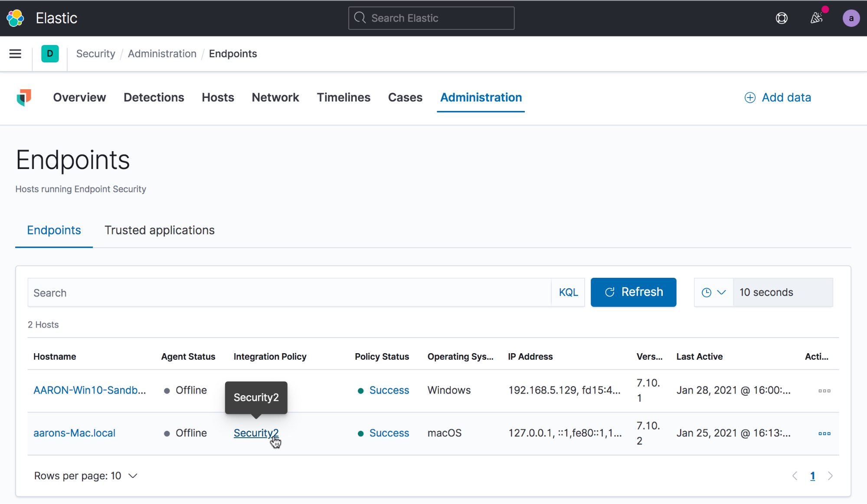Click the hamburger menu icon
The width and height of the screenshot is (867, 504).
(x=15, y=53)
